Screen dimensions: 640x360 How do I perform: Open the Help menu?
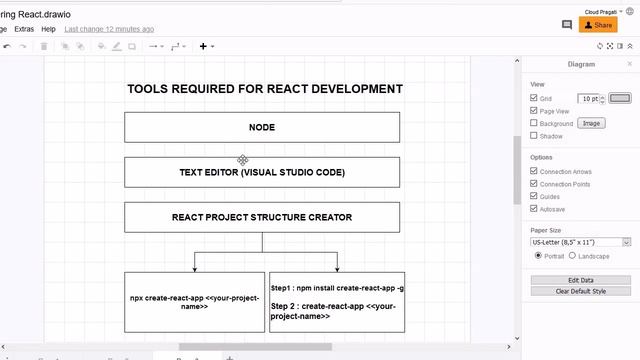click(48, 29)
